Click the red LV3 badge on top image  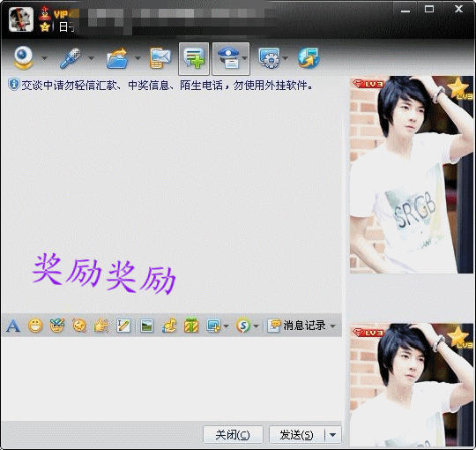(368, 84)
